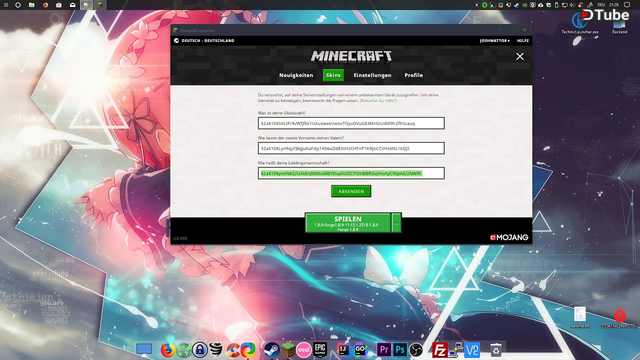Viewport: 640px width, 360px height.
Task: Launch CCleaner from the dock
Action: [x=233, y=350]
